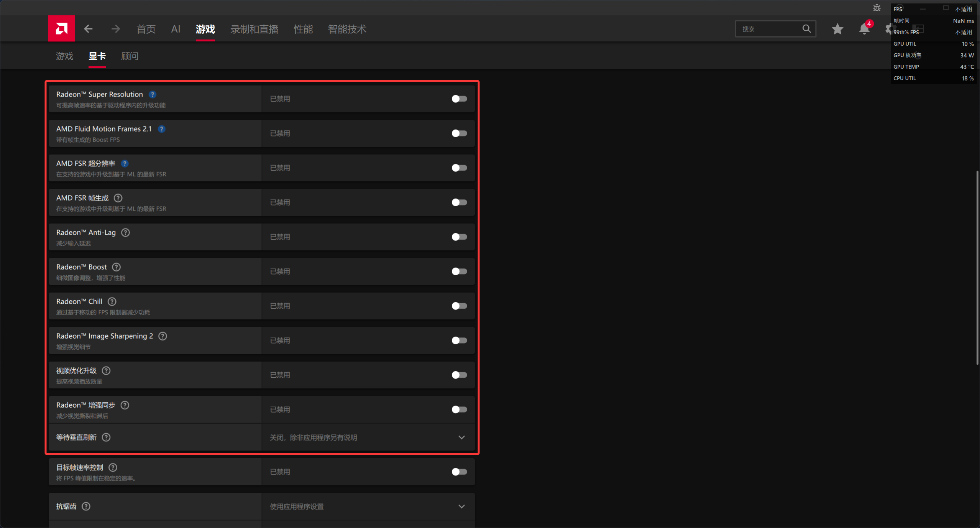Turn on AMD Fluid Motion Frames 2.1
Image resolution: width=980 pixels, height=528 pixels.
click(x=459, y=133)
